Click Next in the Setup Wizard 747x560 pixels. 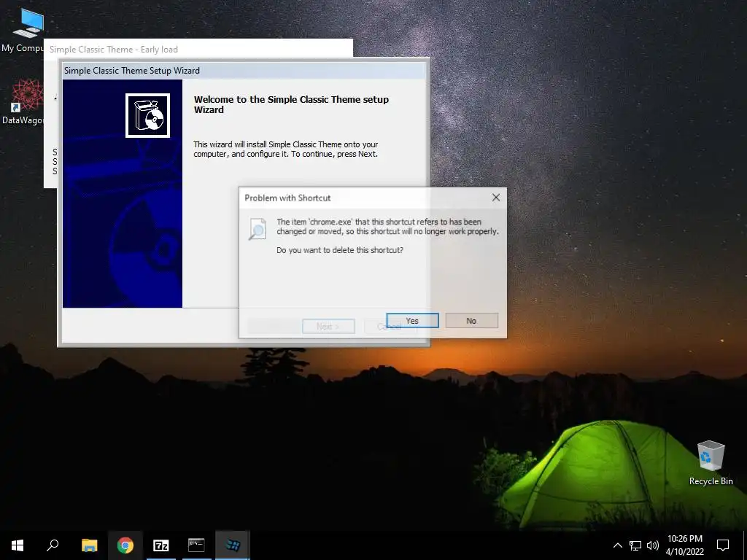(328, 326)
